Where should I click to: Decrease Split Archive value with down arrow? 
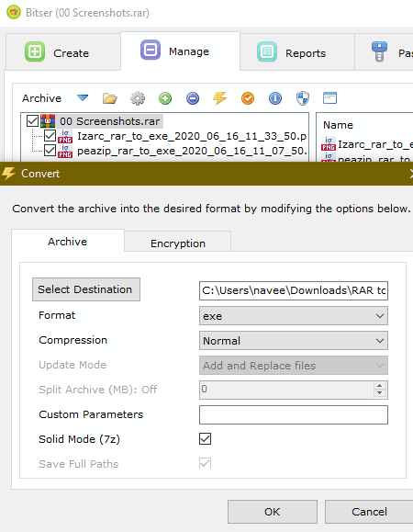coord(380,393)
